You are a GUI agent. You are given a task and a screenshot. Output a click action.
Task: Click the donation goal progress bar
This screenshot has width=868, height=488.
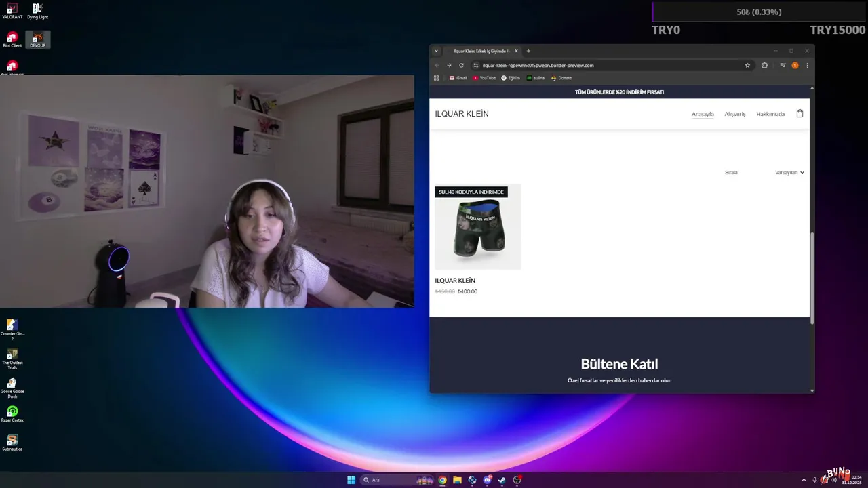pos(759,12)
